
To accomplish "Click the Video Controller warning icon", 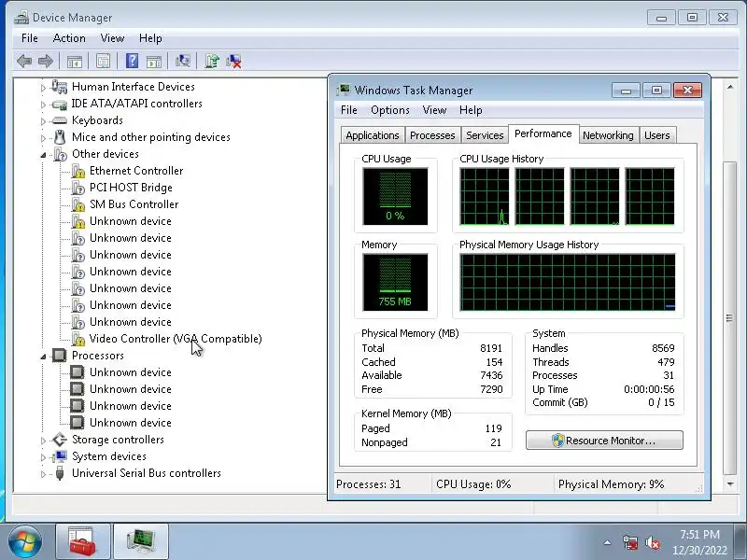I will (78, 339).
